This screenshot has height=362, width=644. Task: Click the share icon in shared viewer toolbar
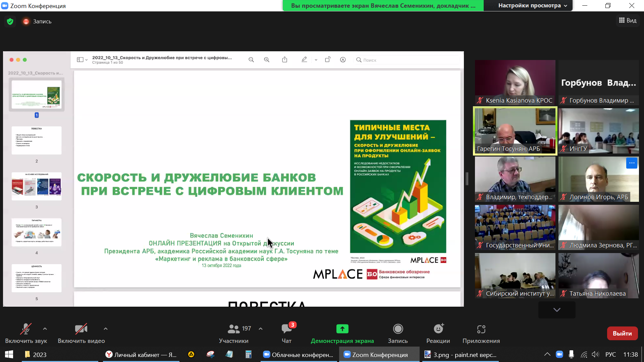click(x=284, y=60)
